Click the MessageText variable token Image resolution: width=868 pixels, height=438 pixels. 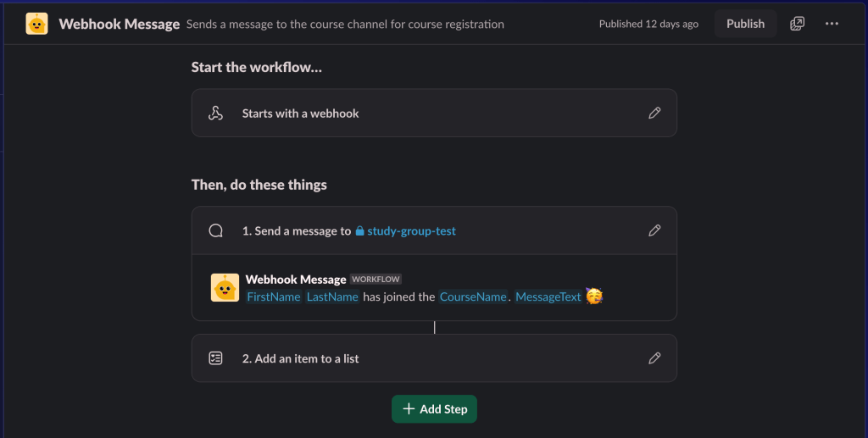548,297
